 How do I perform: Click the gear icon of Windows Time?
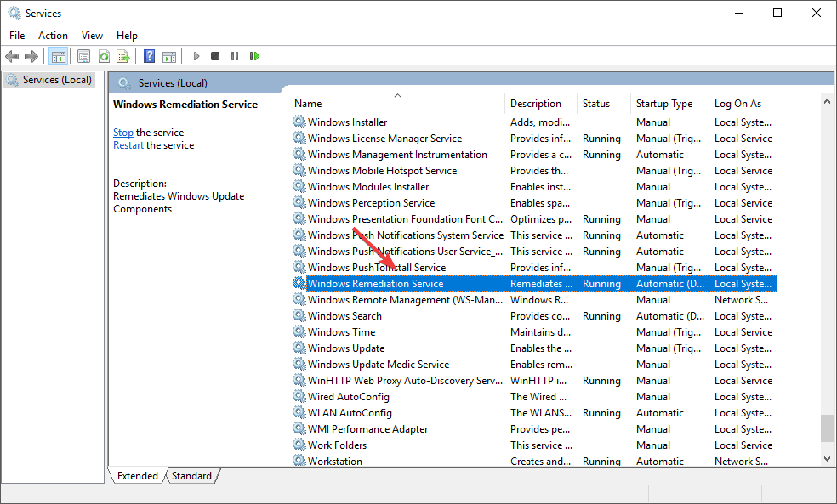point(299,331)
